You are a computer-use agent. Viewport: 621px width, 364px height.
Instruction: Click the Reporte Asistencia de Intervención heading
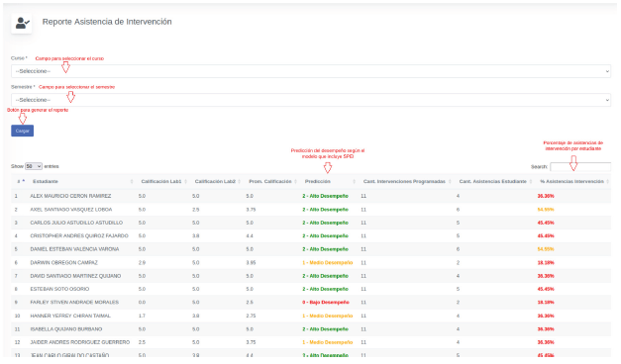point(107,22)
